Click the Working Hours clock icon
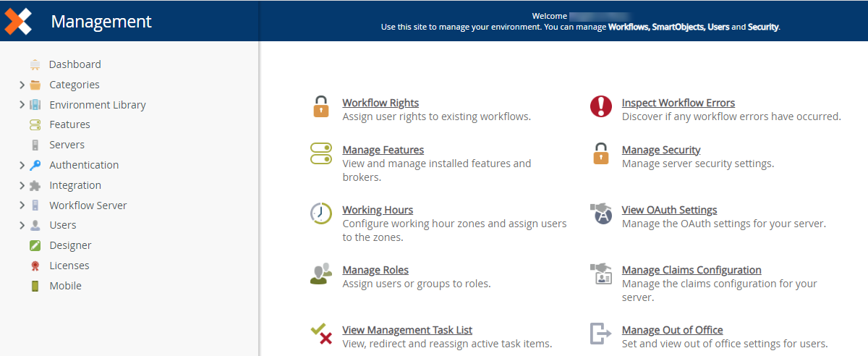This screenshot has width=868, height=356. (x=321, y=213)
